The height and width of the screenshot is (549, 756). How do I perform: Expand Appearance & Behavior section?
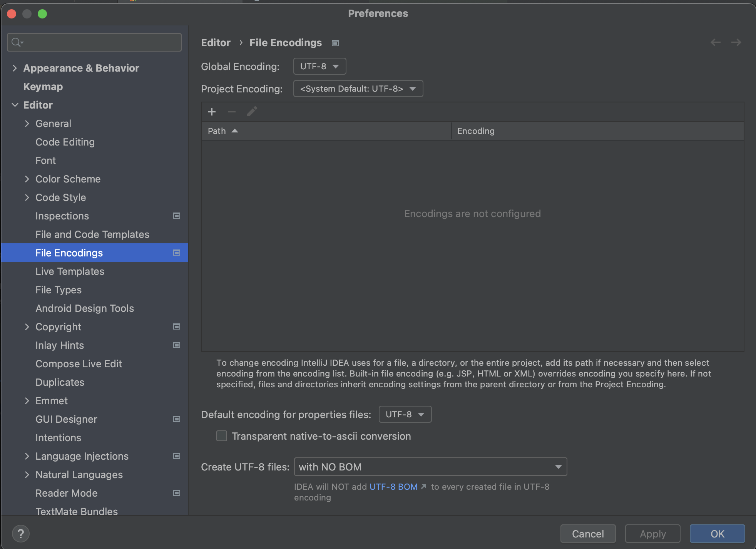pyautogui.click(x=15, y=68)
